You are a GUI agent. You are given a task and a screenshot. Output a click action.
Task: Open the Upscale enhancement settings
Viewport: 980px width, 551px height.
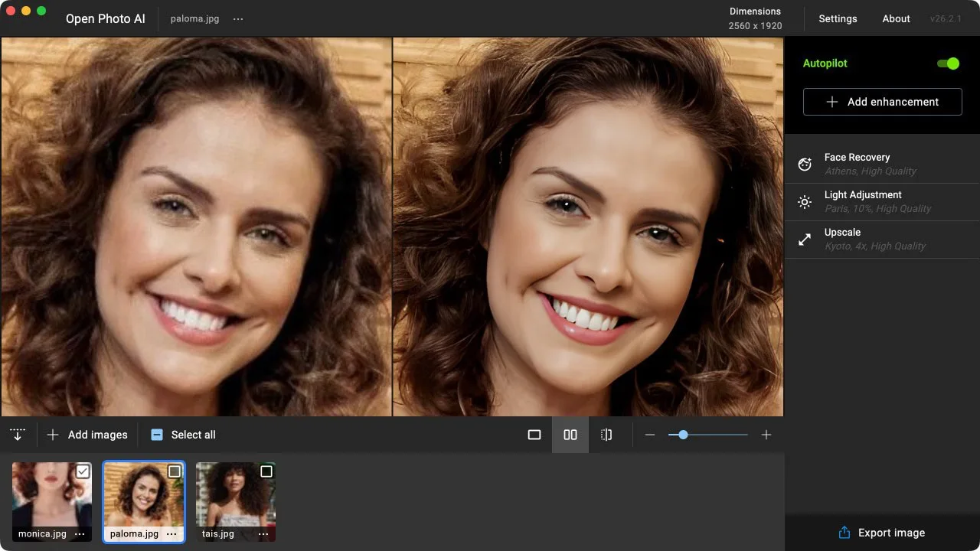tap(882, 240)
